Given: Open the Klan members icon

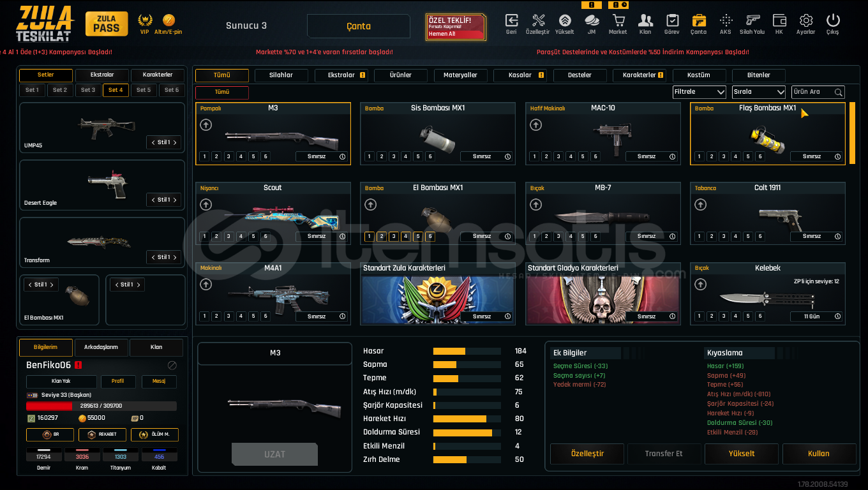Looking at the screenshot, I should pyautogui.click(x=645, y=20).
